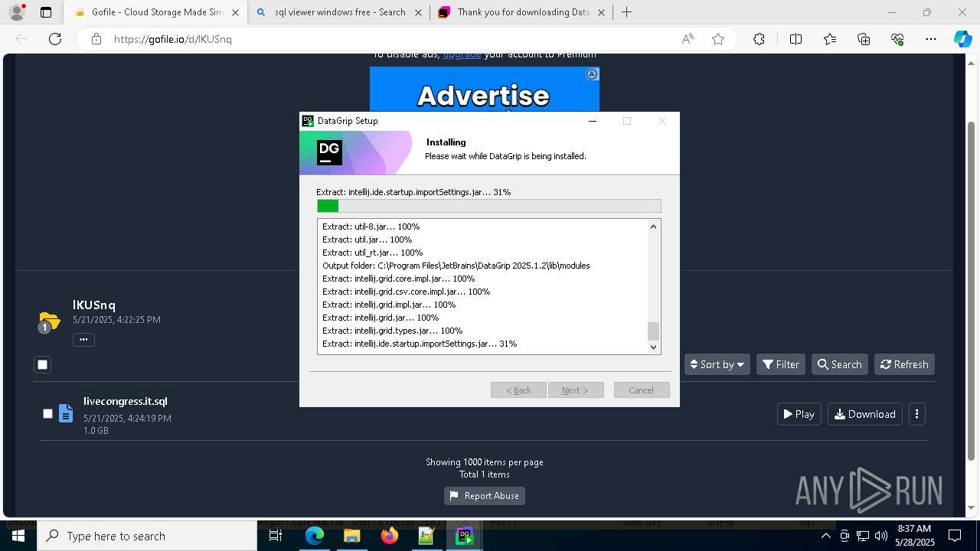The width and height of the screenshot is (980, 551).
Task: Click the lKUSnq folder icon
Action: point(49,321)
